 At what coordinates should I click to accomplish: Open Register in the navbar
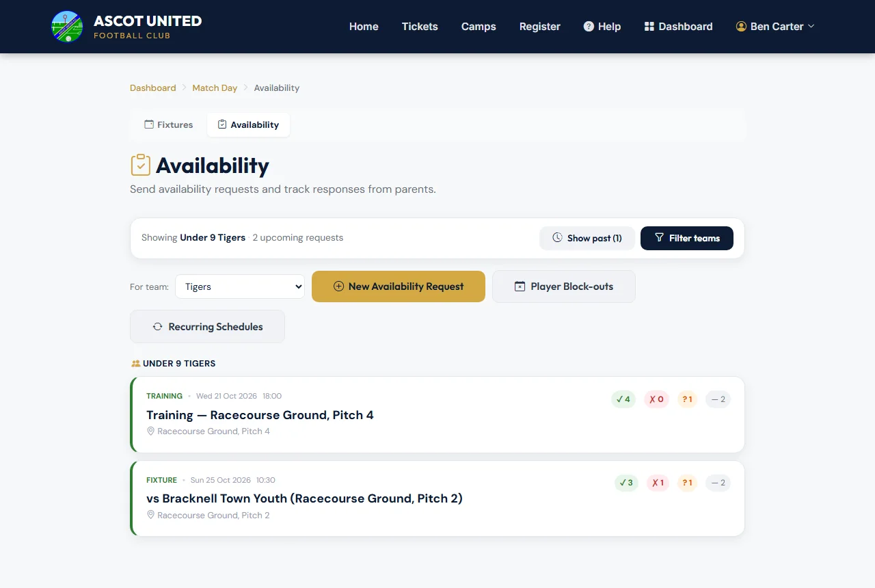tap(540, 27)
